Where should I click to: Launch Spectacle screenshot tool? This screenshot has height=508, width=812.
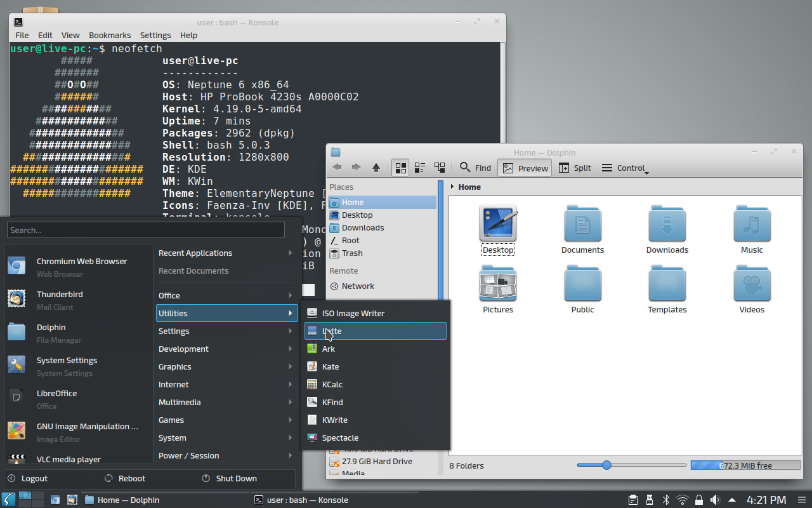[339, 438]
